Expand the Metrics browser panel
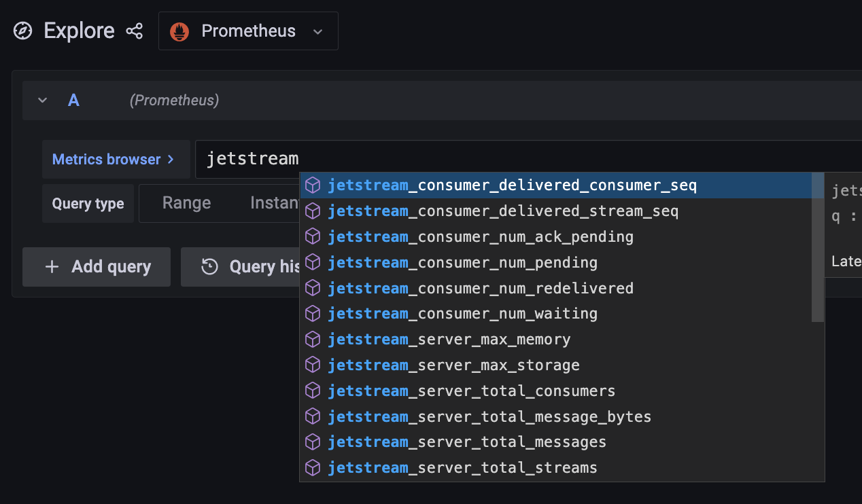 [116, 159]
